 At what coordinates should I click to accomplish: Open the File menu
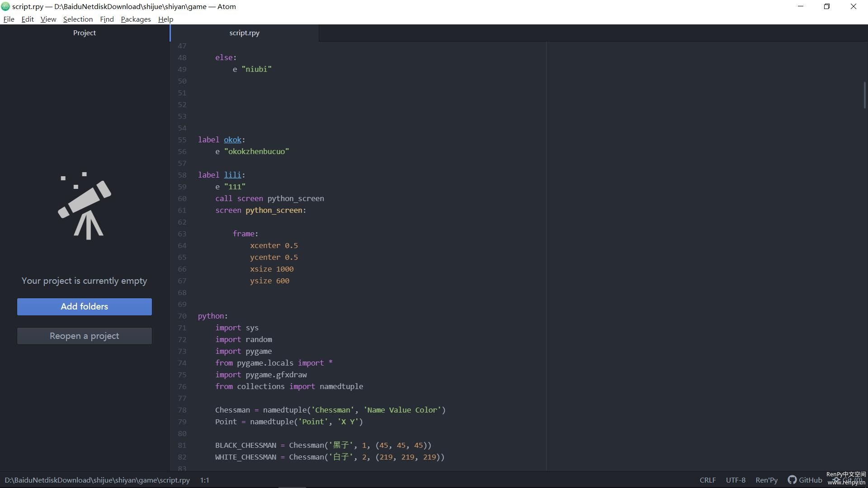(9, 19)
